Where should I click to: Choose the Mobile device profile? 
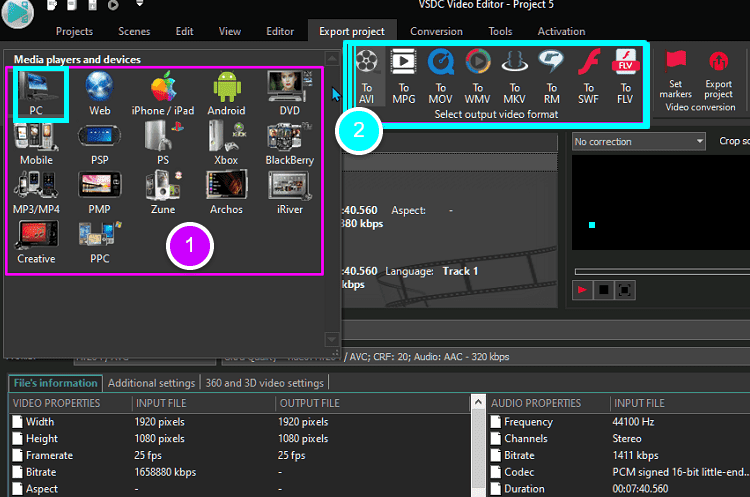(36, 144)
